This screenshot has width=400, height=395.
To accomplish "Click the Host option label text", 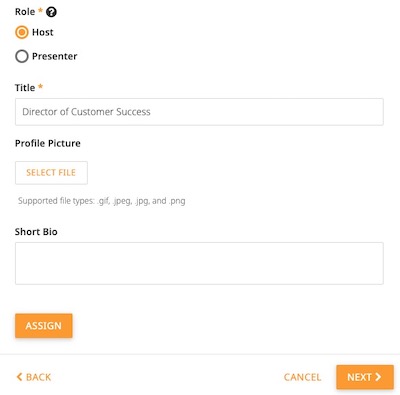I will point(43,32).
